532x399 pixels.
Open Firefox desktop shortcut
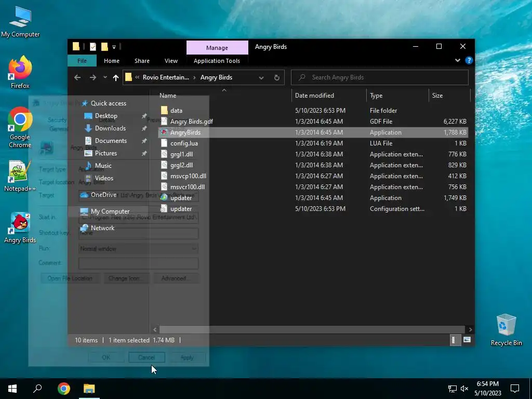pyautogui.click(x=20, y=73)
